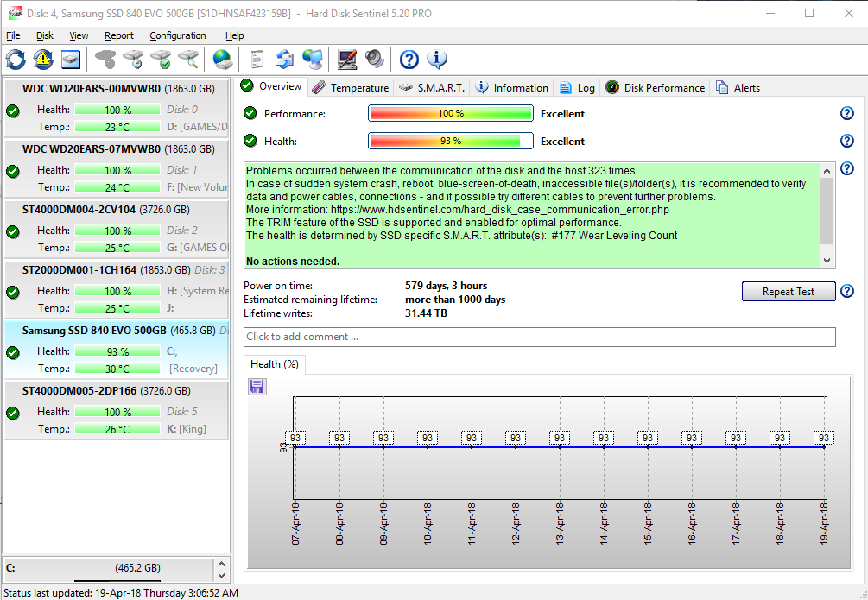The image size is (868, 600).
Task: Click the 13-Apr-18 data point label 93
Action: (560, 438)
